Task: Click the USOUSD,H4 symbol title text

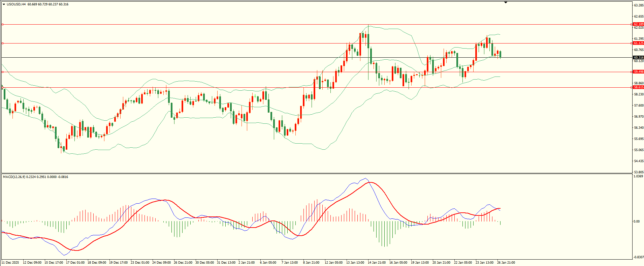Action: pyautogui.click(x=16, y=4)
